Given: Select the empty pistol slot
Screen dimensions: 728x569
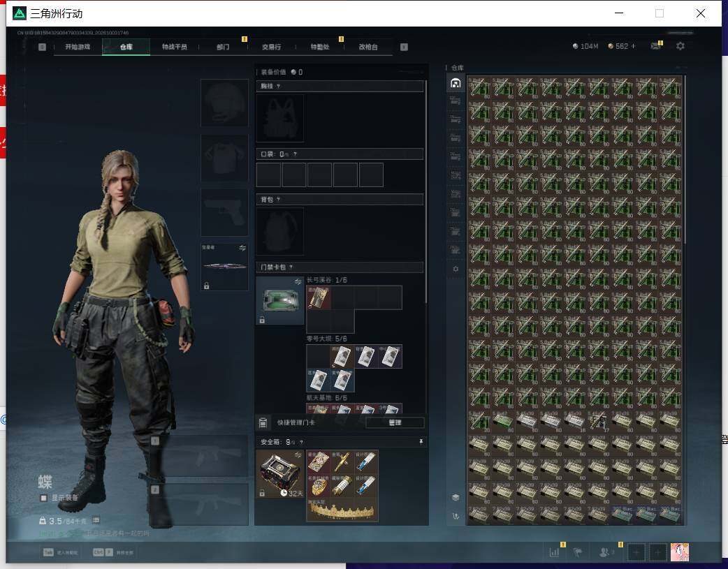Looking at the screenshot, I should click(x=224, y=212).
